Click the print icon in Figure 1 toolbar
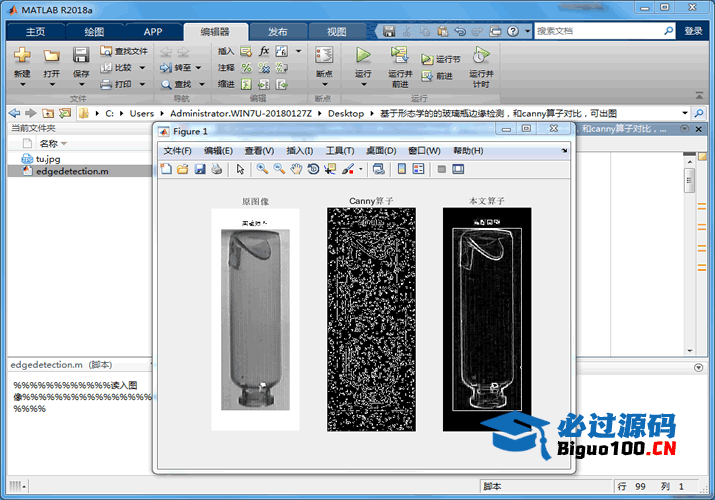The width and height of the screenshot is (715, 500). click(217, 169)
